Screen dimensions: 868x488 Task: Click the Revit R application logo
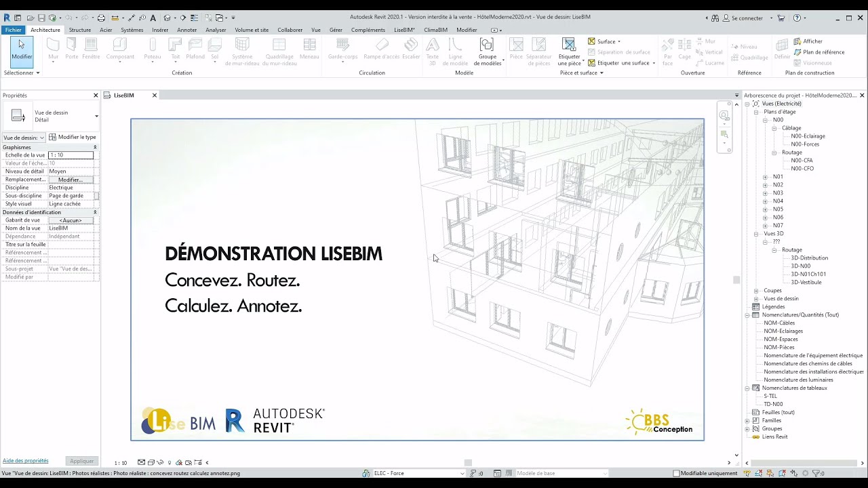pos(7,18)
